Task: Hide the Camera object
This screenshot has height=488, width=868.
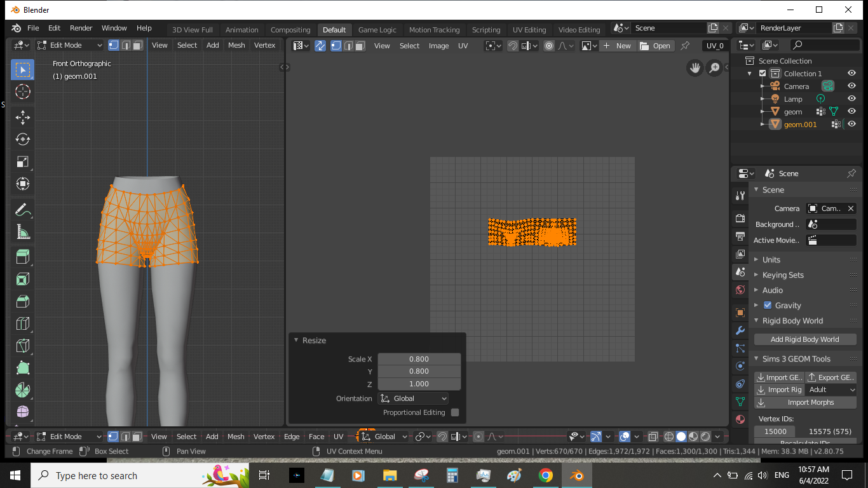Action: tap(851, 86)
